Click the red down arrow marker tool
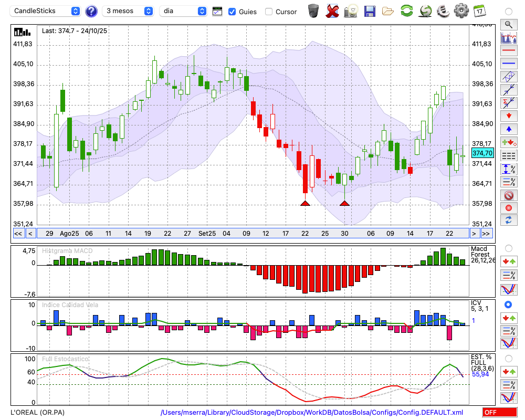The width and height of the screenshot is (525, 420). 509,116
